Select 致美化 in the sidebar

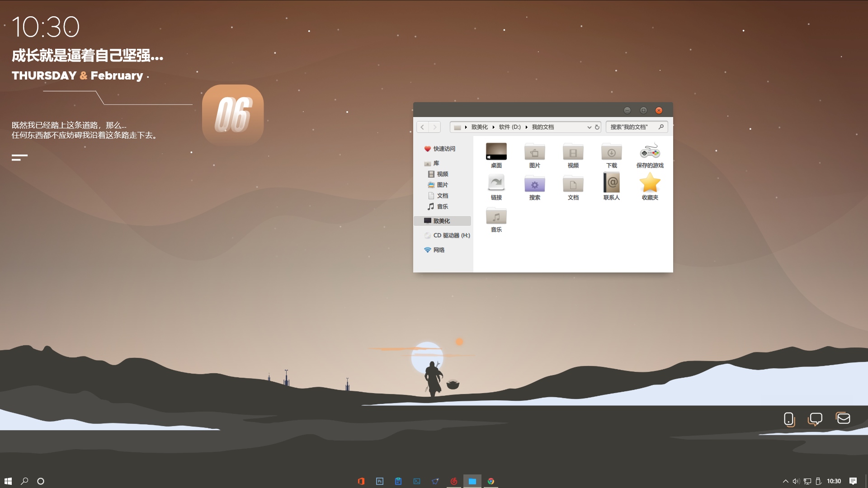coord(442,221)
